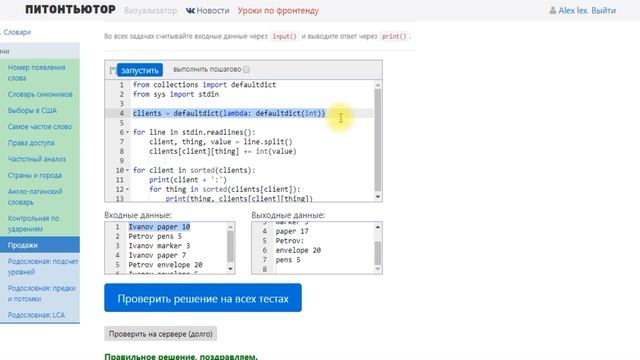The height and width of the screenshot is (360, 640).
Task: Click Проверить решение на всех тестах button
Action: (x=203, y=298)
